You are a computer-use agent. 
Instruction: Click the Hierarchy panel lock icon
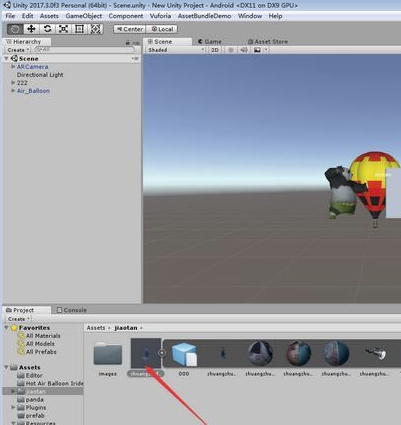point(127,42)
